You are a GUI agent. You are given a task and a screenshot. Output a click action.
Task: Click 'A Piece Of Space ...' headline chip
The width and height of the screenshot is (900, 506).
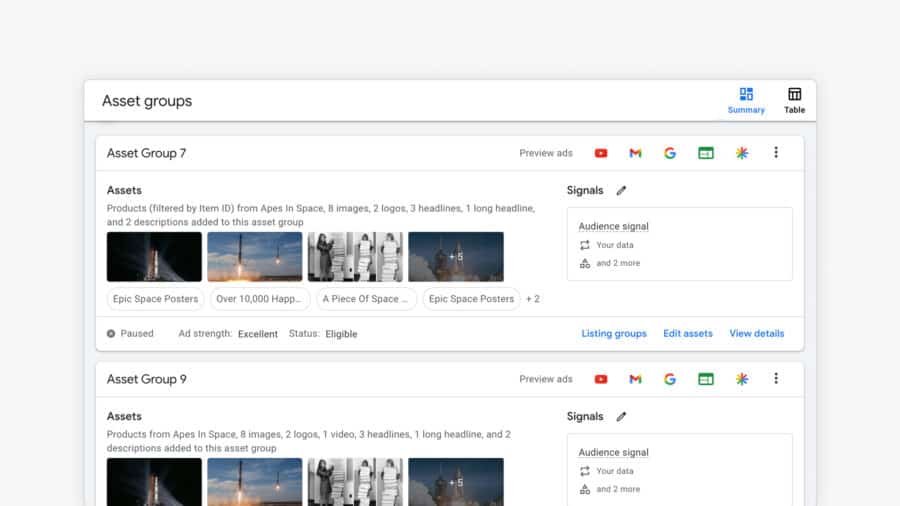click(366, 299)
